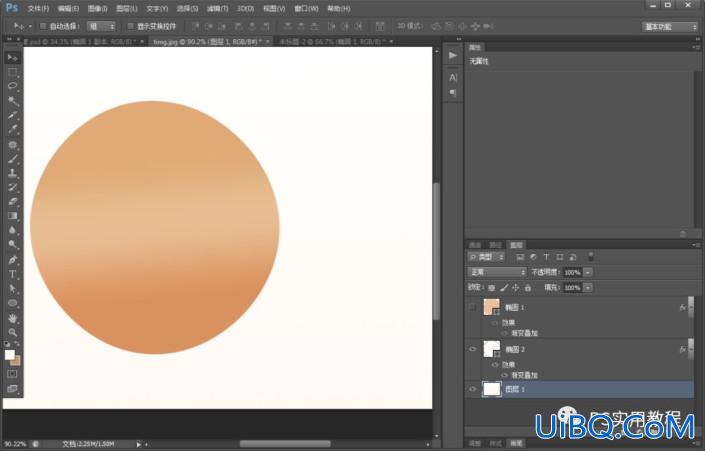Open the 窗口(W) menu
This screenshot has height=451, width=705.
[306, 9]
